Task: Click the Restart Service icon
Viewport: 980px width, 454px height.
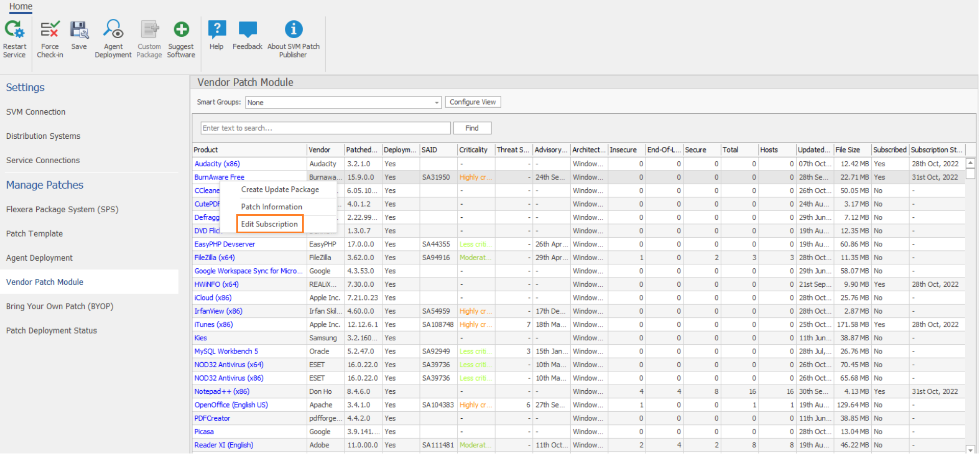Action: (x=14, y=30)
